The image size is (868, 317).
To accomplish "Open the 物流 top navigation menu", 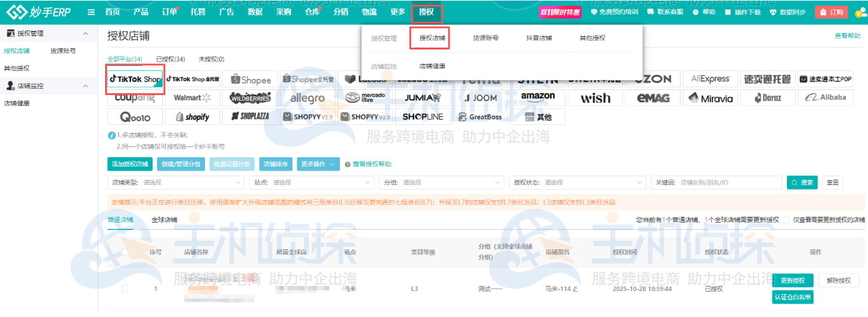I will click(369, 12).
